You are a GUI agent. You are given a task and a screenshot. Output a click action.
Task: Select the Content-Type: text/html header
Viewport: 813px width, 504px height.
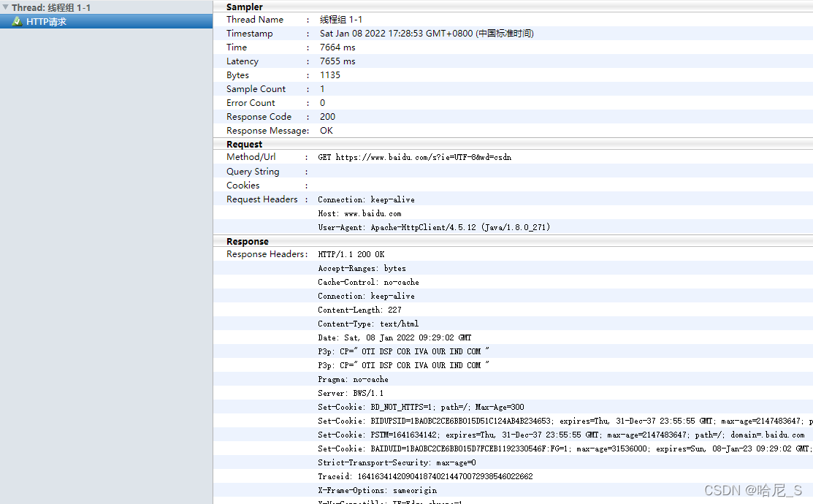(x=368, y=324)
